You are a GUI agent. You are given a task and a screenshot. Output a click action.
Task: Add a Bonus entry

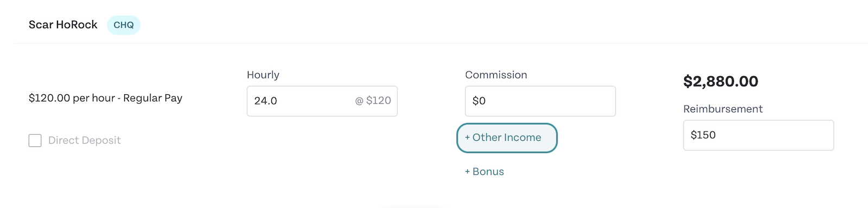(484, 172)
